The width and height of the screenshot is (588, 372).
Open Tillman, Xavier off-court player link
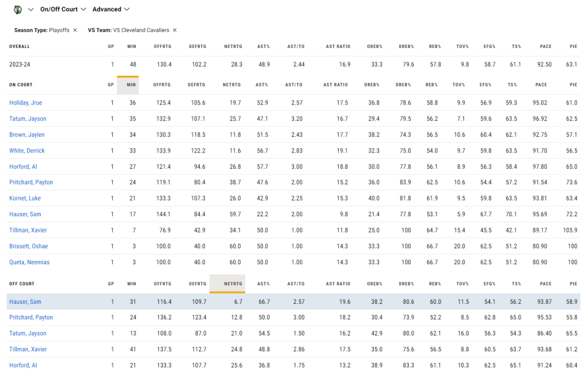[28, 349]
